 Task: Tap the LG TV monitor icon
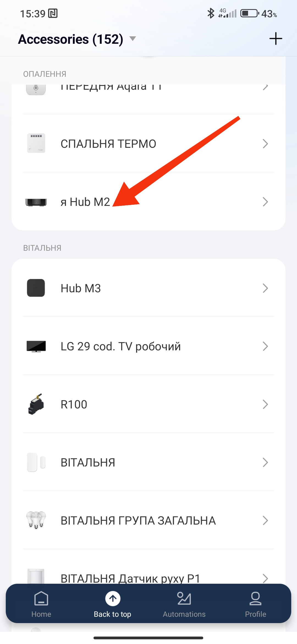[36, 346]
